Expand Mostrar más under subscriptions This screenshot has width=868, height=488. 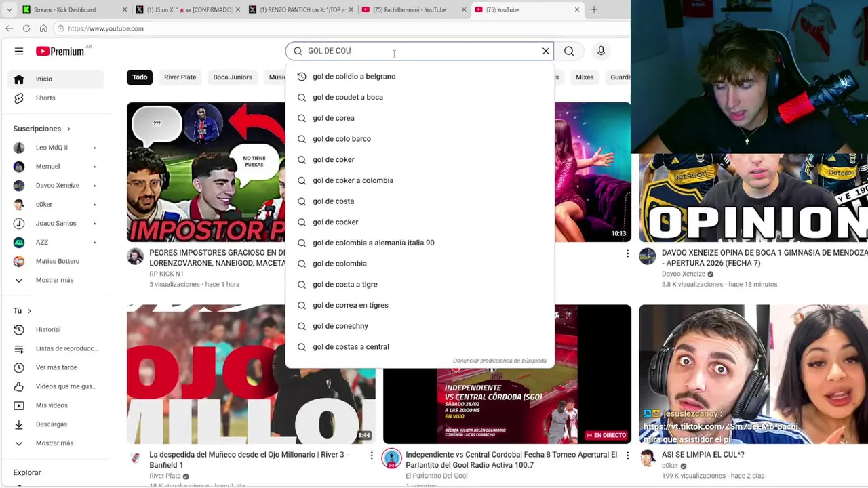click(56, 280)
